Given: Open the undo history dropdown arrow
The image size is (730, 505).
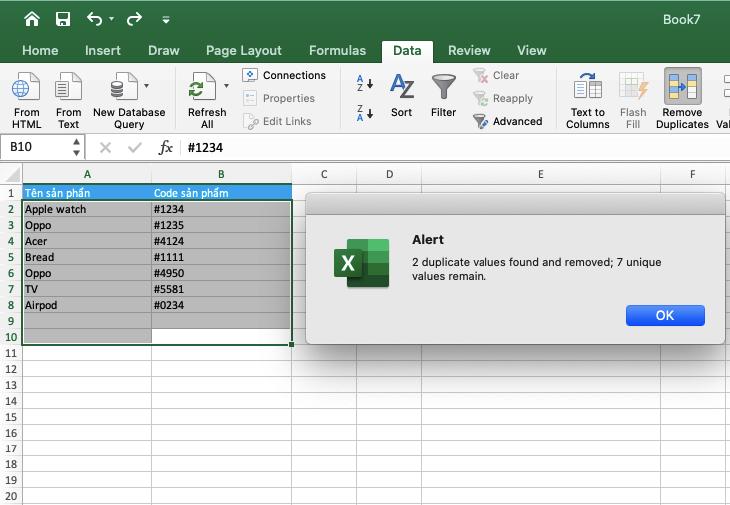Looking at the screenshot, I should pyautogui.click(x=111, y=19).
